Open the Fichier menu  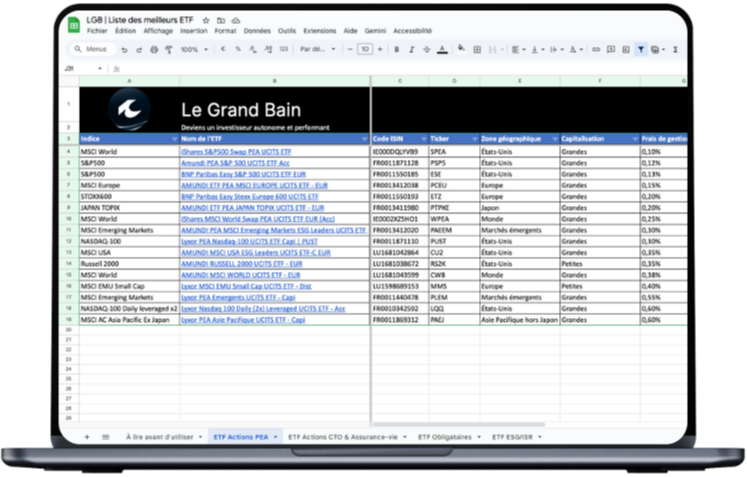[97, 30]
